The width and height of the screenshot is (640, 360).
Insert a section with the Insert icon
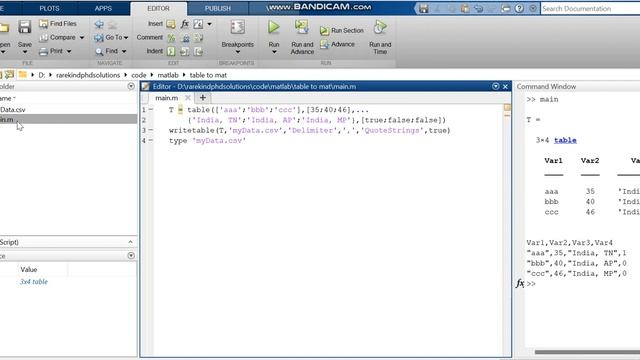[171, 24]
